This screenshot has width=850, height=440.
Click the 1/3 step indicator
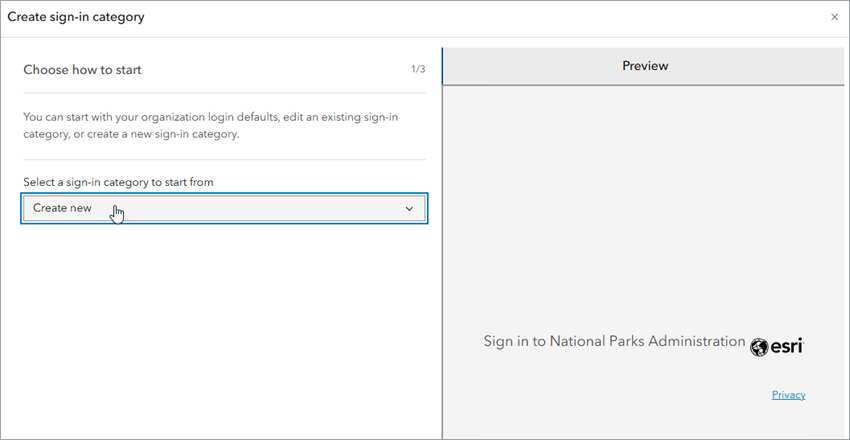click(418, 69)
